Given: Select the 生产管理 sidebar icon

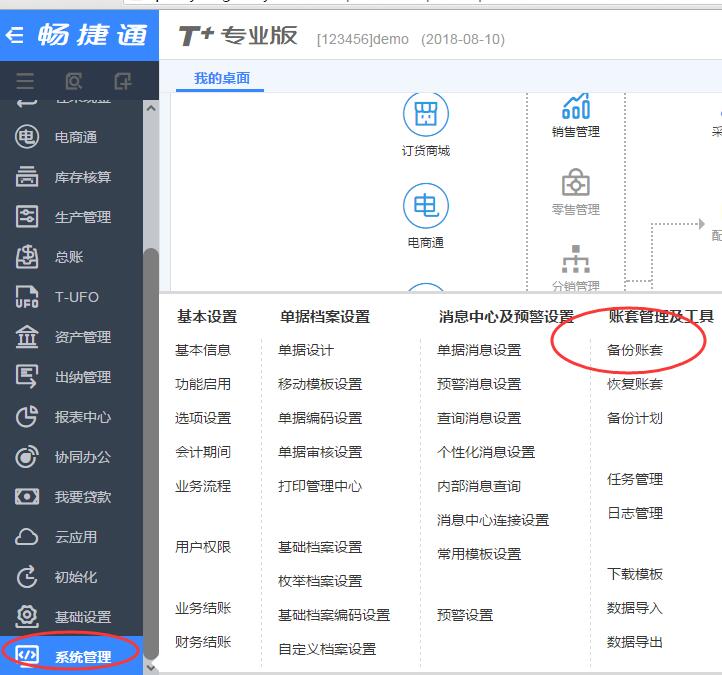Looking at the screenshot, I should [26, 217].
